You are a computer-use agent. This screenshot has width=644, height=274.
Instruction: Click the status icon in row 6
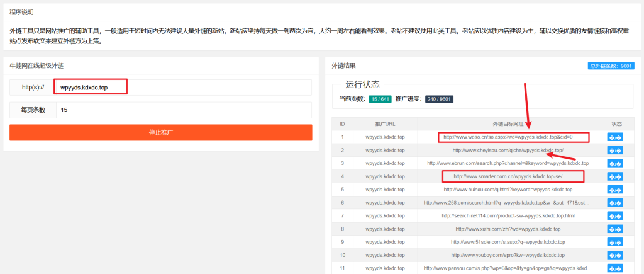615,202
